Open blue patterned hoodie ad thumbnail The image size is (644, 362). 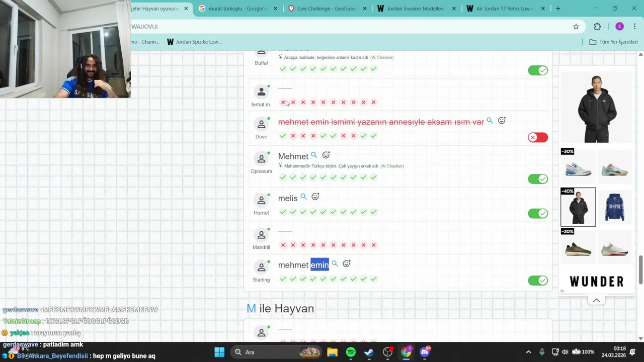615,207
